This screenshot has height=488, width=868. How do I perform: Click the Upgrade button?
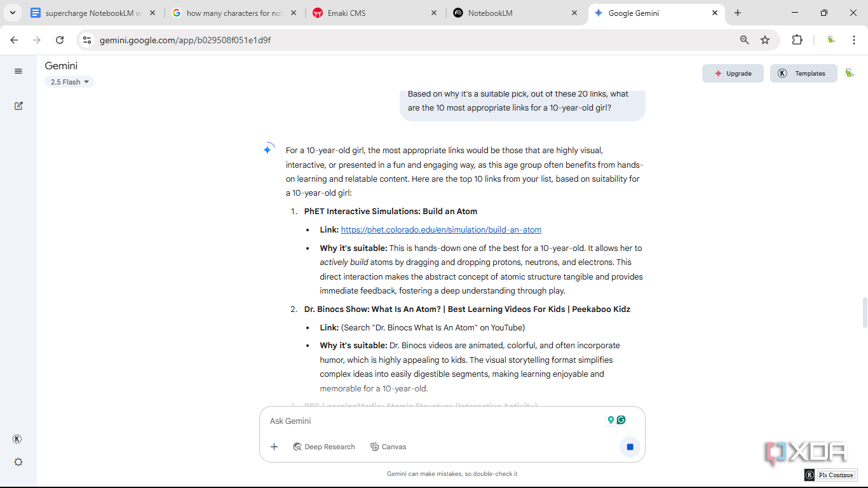(733, 73)
